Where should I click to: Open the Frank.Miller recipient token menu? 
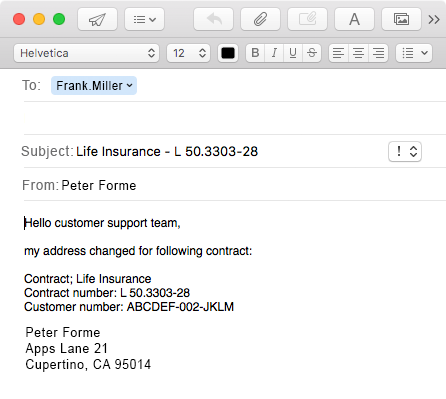pos(94,86)
